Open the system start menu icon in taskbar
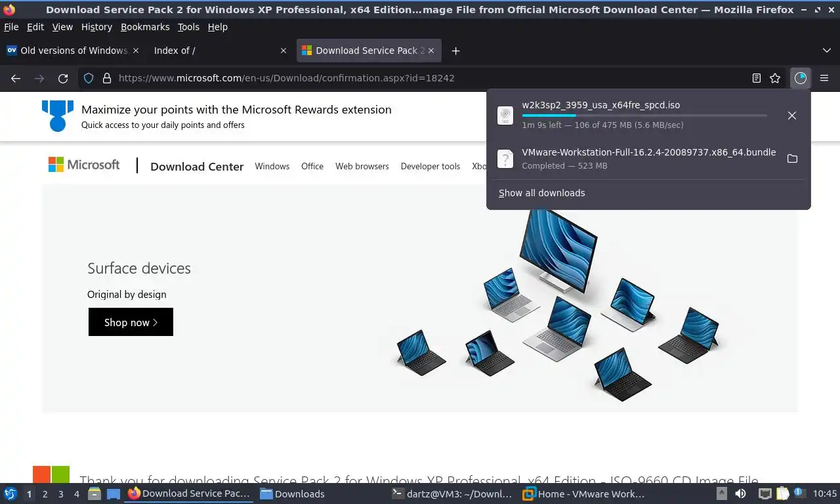This screenshot has width=840, height=504. coord(10,493)
